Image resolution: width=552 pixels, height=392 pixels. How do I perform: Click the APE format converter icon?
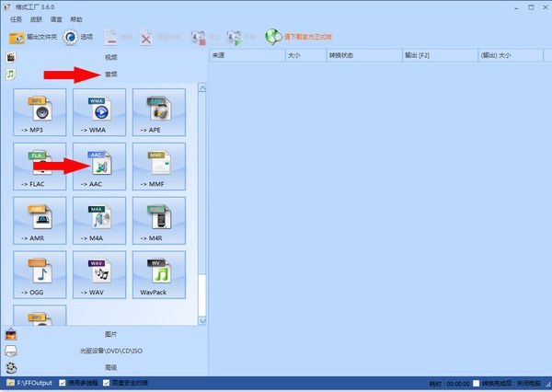[x=157, y=113]
